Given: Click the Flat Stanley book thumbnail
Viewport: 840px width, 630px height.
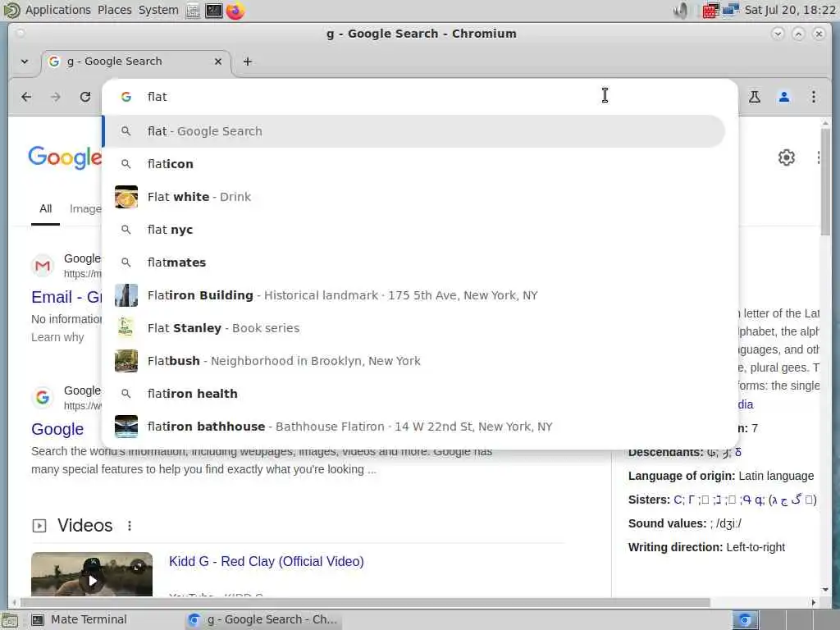Looking at the screenshot, I should click(126, 328).
